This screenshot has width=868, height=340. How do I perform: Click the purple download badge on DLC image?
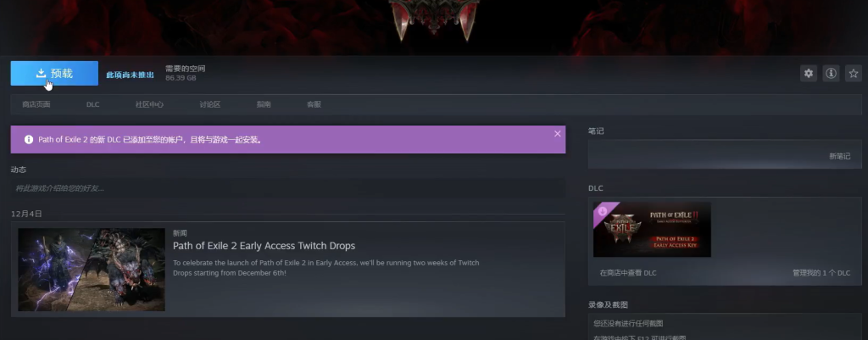click(603, 211)
